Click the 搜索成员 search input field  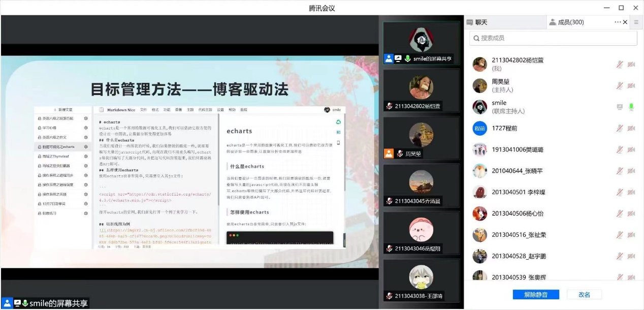[x=554, y=38]
